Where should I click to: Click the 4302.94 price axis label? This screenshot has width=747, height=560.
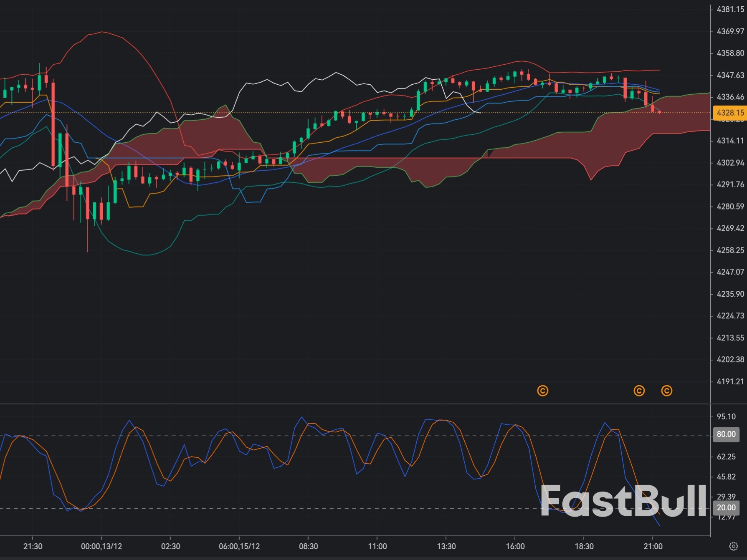(x=730, y=163)
